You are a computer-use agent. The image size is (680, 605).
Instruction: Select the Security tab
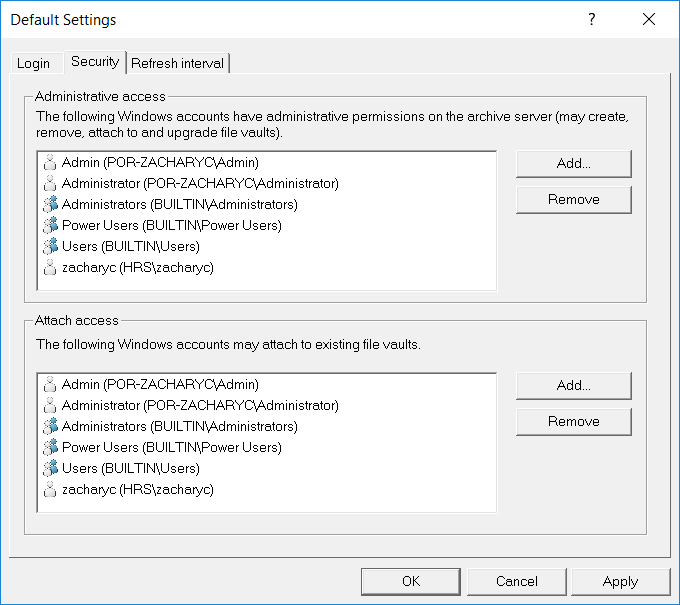coord(95,62)
